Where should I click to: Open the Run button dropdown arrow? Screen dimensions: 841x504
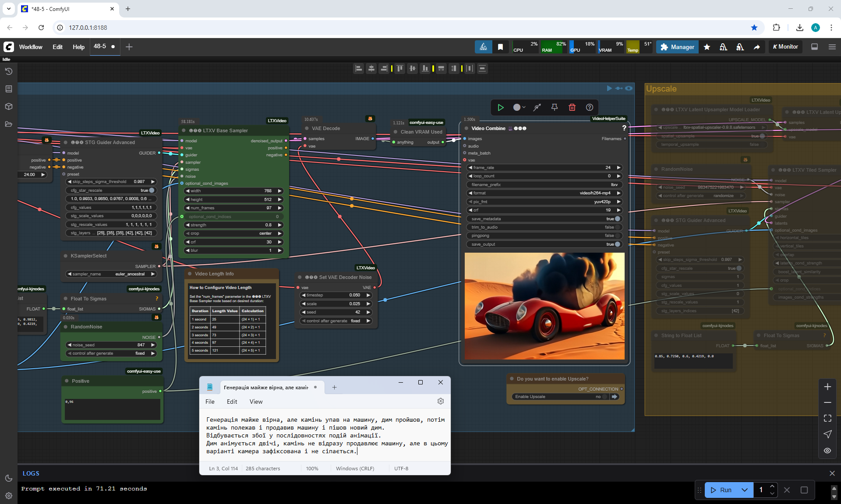pyautogui.click(x=745, y=490)
